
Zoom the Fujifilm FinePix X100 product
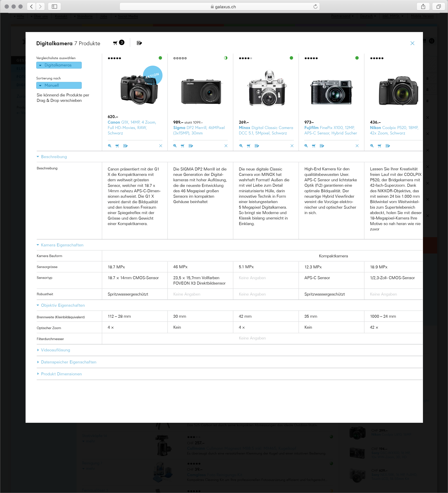[x=306, y=146]
